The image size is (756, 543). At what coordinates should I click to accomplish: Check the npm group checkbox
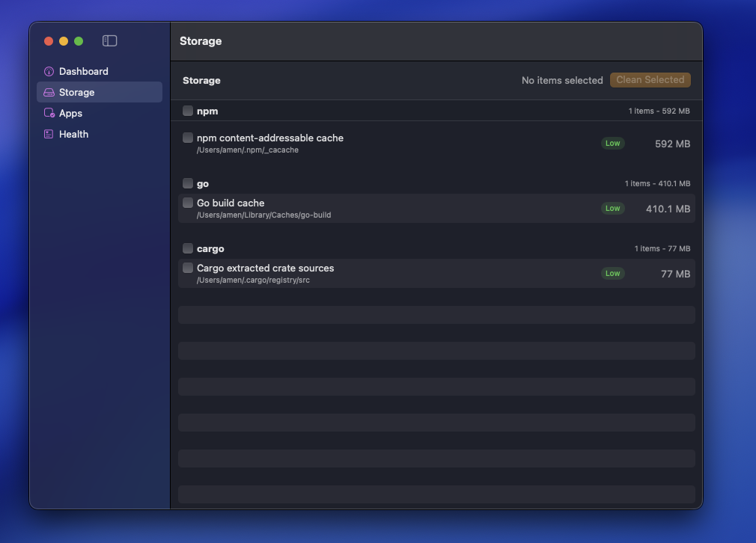(187, 111)
